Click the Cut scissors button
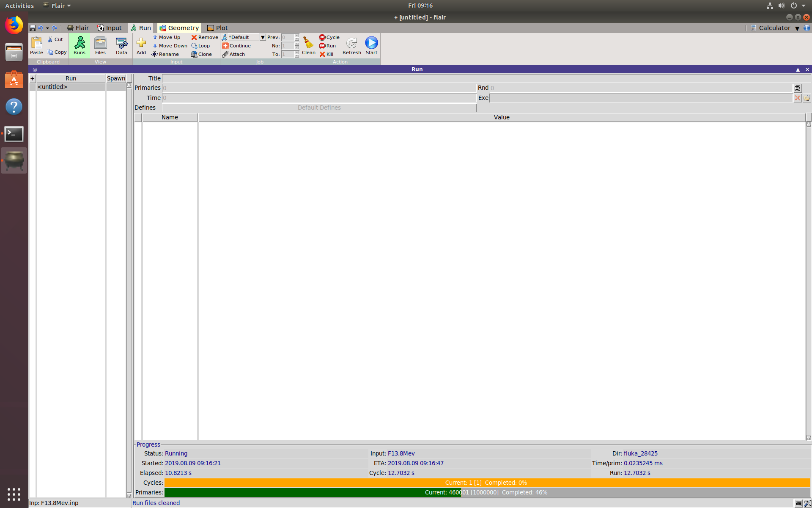The height and width of the screenshot is (508, 812). [55, 39]
